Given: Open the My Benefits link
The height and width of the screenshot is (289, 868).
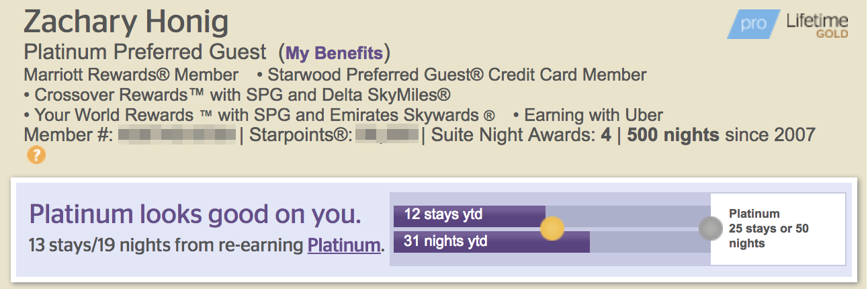Looking at the screenshot, I should 335,53.
